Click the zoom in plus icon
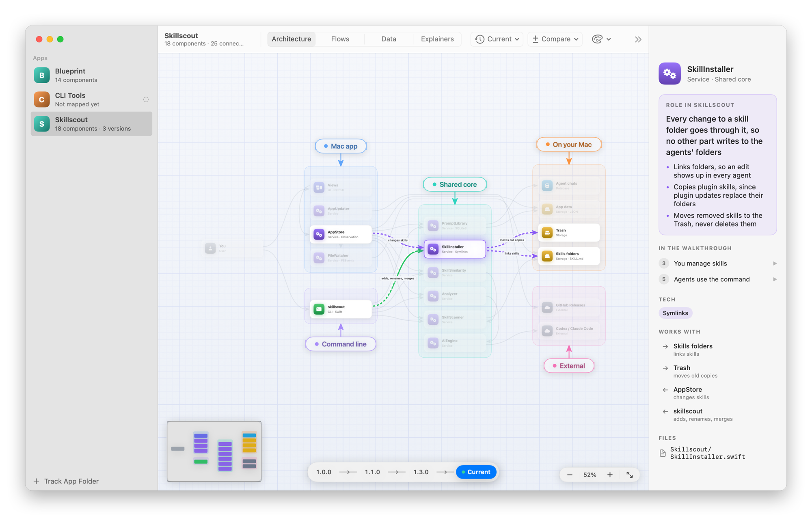The image size is (812, 516). (610, 475)
